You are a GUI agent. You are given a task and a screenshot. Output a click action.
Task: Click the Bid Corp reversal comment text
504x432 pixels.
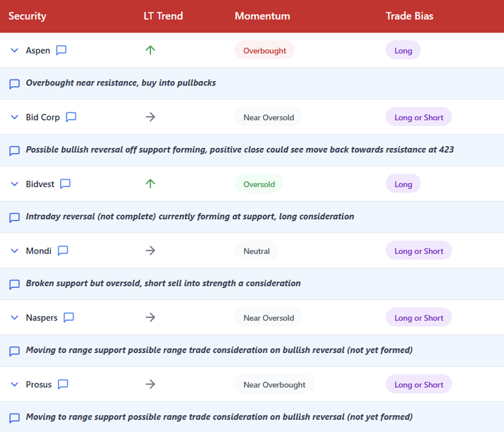click(x=240, y=150)
